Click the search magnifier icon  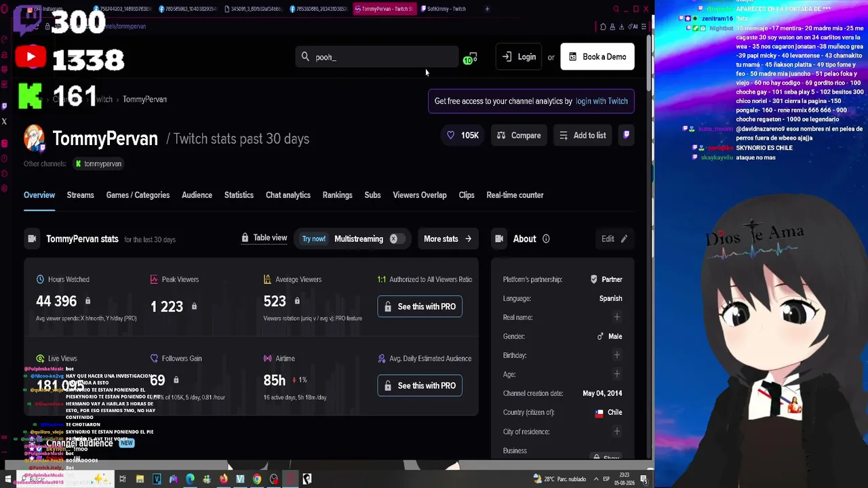click(305, 57)
